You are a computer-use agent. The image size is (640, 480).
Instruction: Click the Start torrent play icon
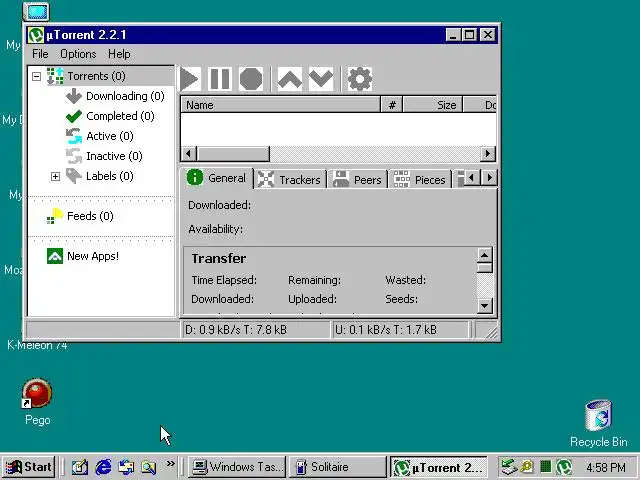click(189, 79)
